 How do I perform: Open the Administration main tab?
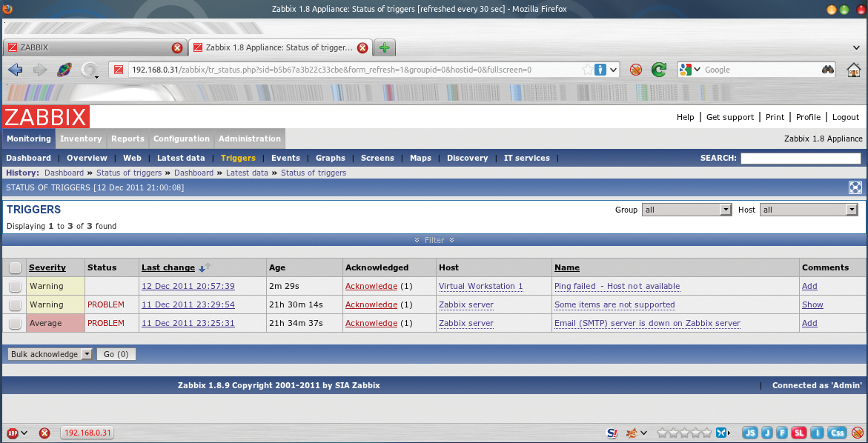tap(250, 139)
